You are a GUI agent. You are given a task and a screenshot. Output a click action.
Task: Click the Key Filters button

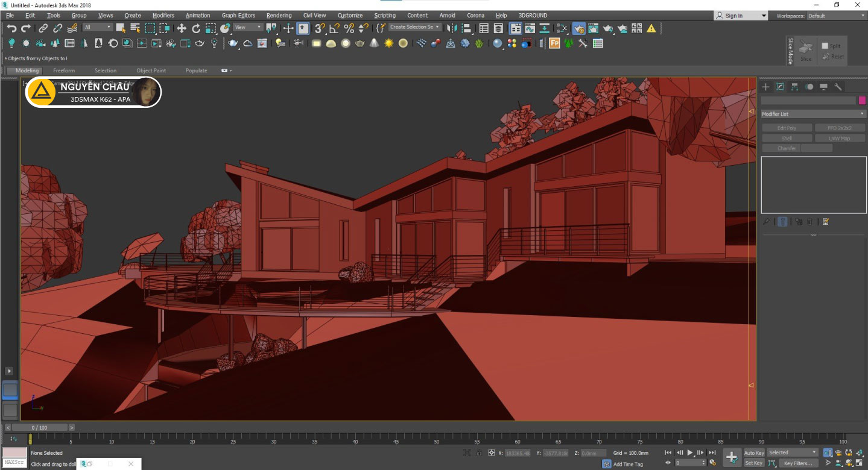[797, 463]
